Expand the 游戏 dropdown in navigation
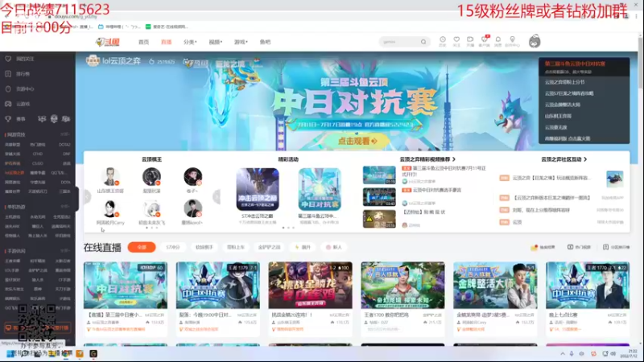The width and height of the screenshot is (644, 362). 241,42
